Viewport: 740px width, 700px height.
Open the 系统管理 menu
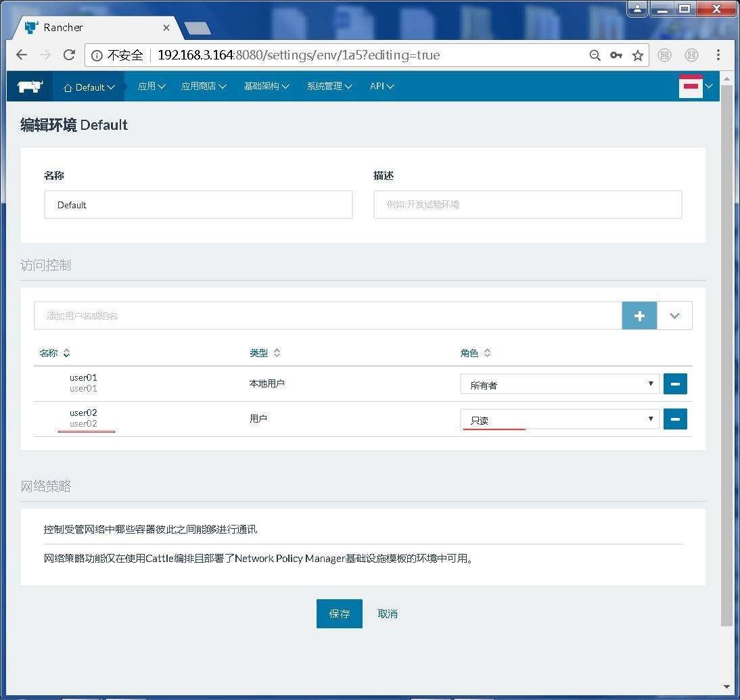click(x=329, y=86)
